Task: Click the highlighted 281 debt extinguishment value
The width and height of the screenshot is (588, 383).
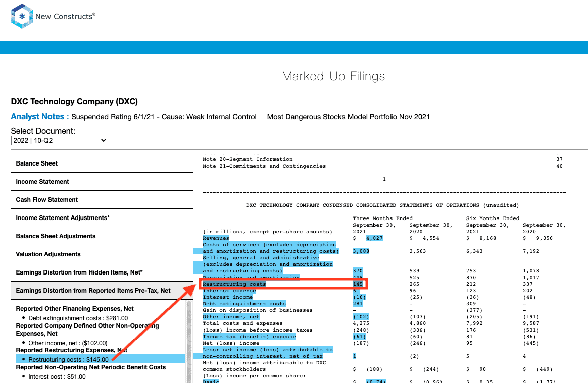Action: pos(357,304)
